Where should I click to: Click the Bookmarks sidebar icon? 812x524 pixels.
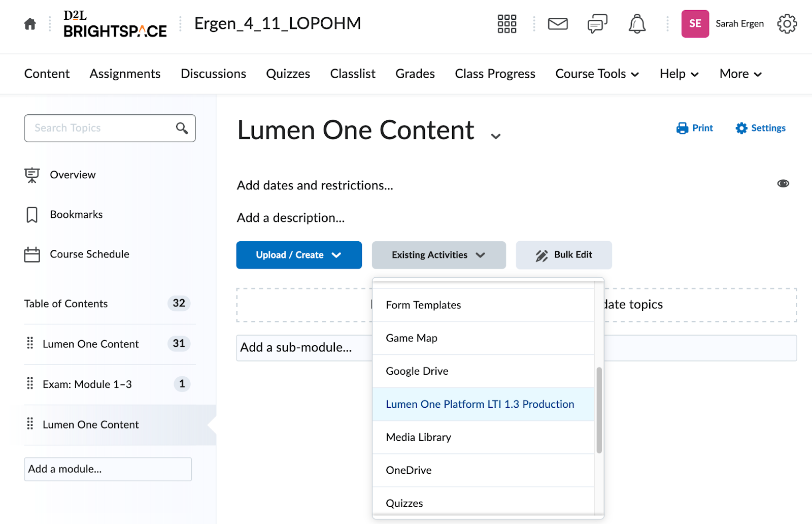[32, 214]
